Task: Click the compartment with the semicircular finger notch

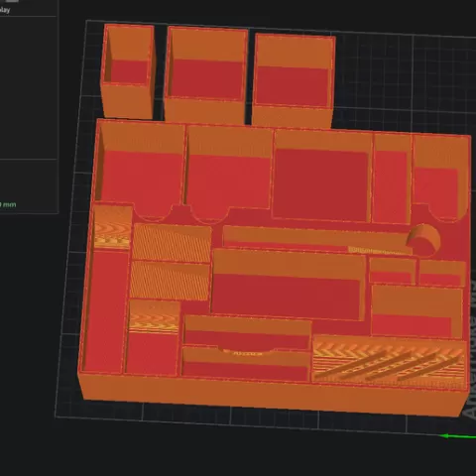Action: (246, 362)
